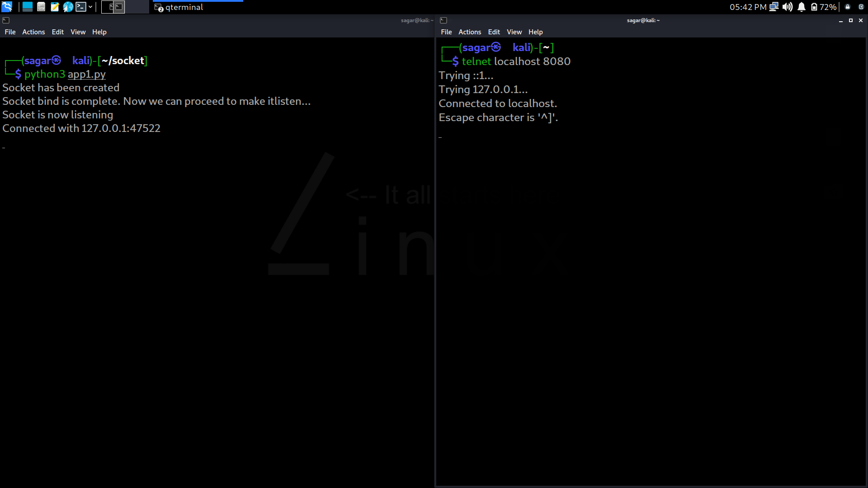The image size is (868, 488).
Task: Click 'Escape character is' output line
Action: click(498, 117)
